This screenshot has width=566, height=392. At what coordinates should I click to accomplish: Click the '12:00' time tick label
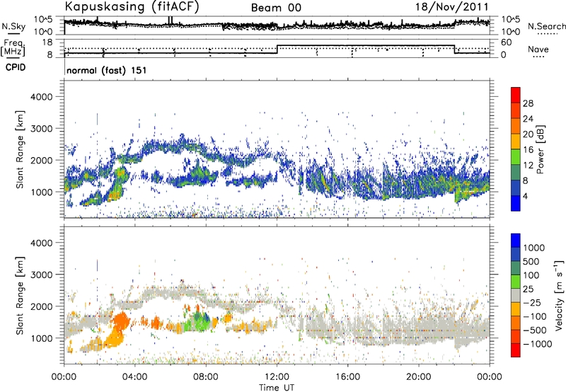277,377
